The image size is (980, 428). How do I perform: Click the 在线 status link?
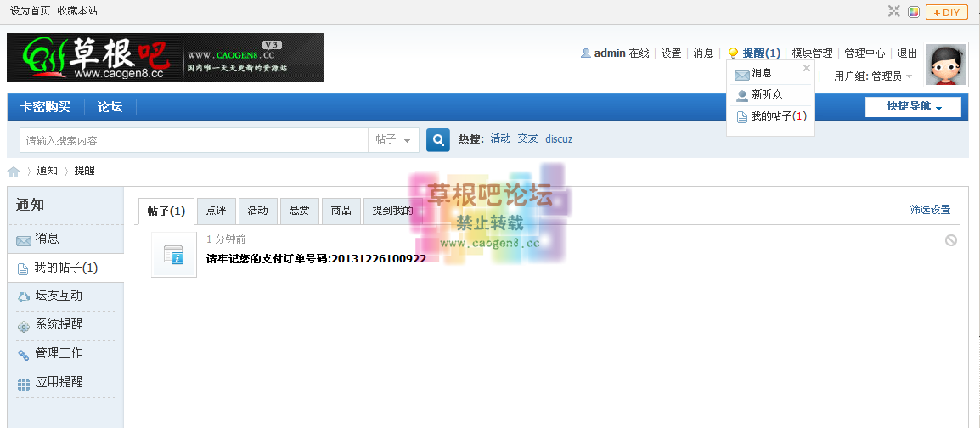[x=639, y=53]
